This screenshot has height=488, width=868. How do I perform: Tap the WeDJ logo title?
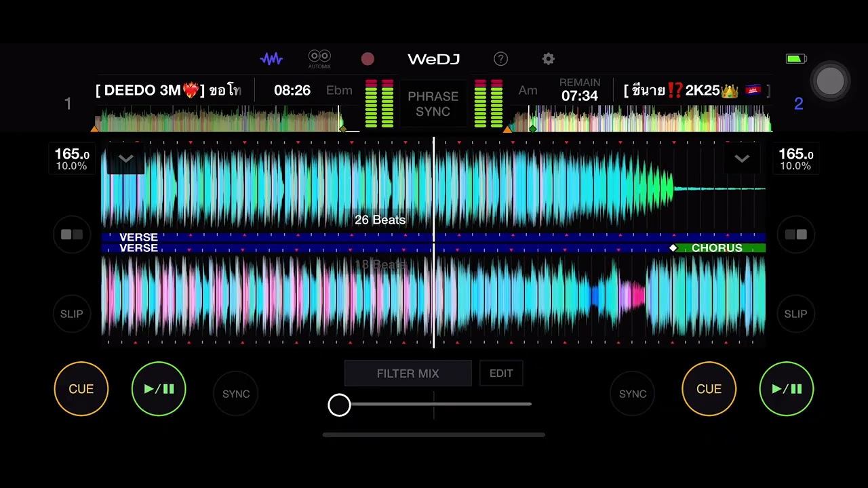coord(433,59)
